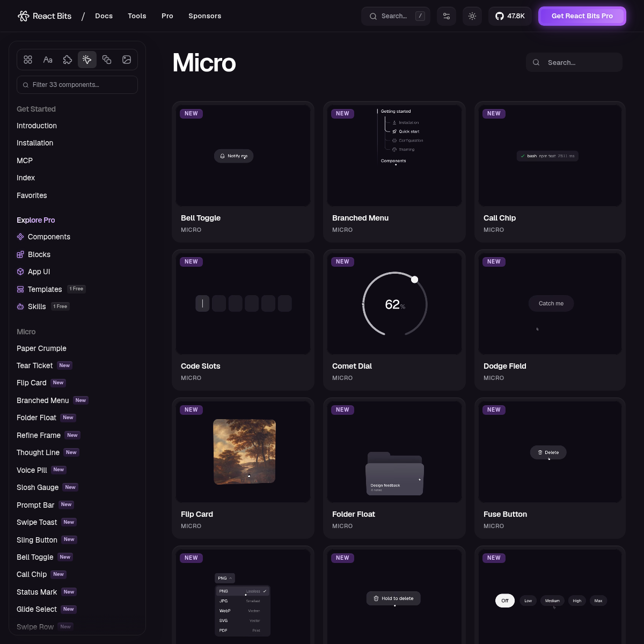Click Get React Bits Pro button

(x=582, y=16)
